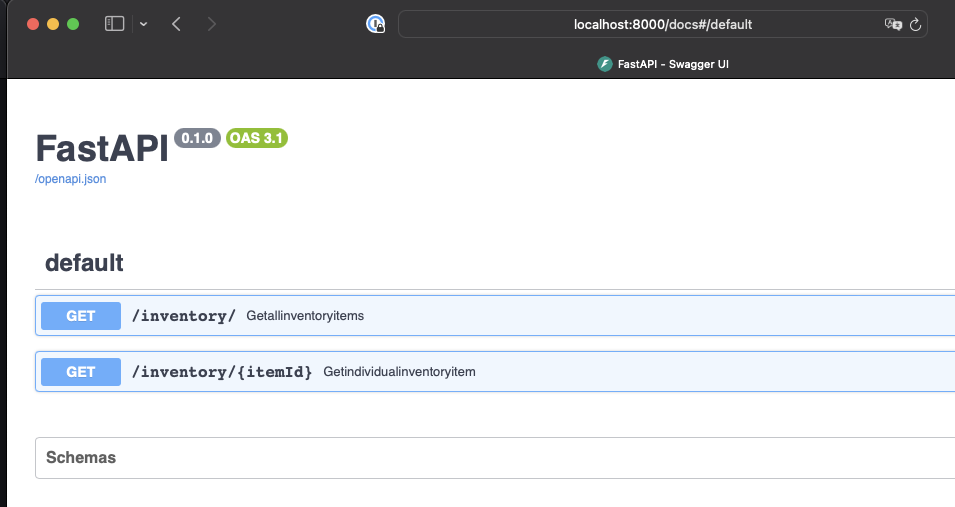Image resolution: width=955 pixels, height=507 pixels.
Task: Click the 0.1.0 version badge
Action: pyautogui.click(x=197, y=138)
